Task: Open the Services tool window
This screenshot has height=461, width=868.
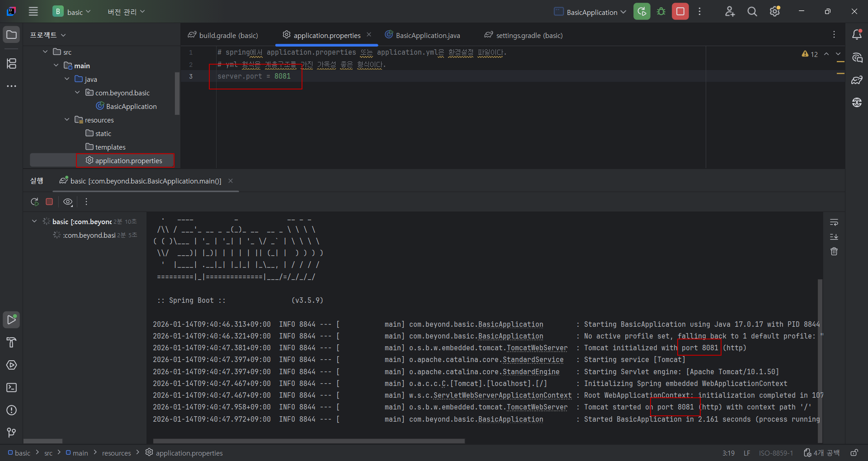Action: pyautogui.click(x=12, y=365)
